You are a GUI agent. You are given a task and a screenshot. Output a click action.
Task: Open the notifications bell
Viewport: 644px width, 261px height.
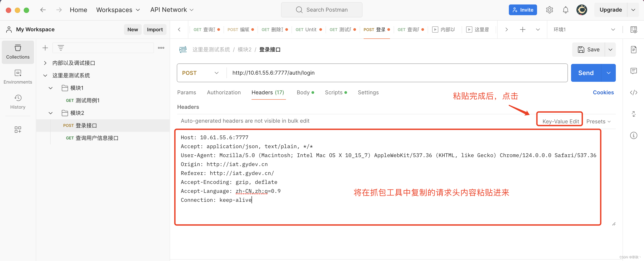(x=565, y=10)
